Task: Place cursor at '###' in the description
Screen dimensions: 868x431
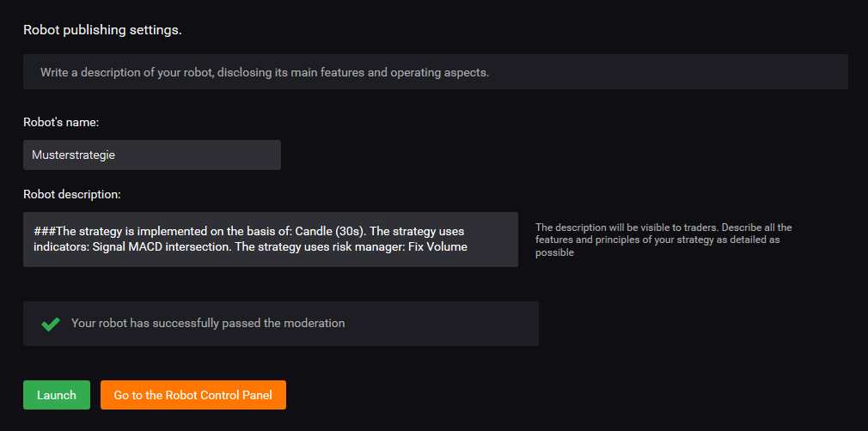Action: coord(45,231)
